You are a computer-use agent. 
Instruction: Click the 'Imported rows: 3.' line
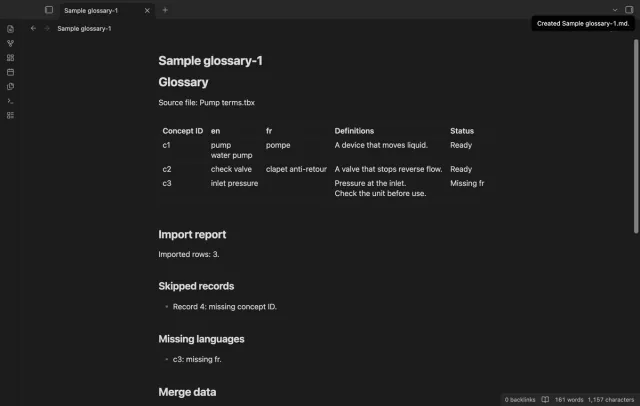tap(189, 254)
